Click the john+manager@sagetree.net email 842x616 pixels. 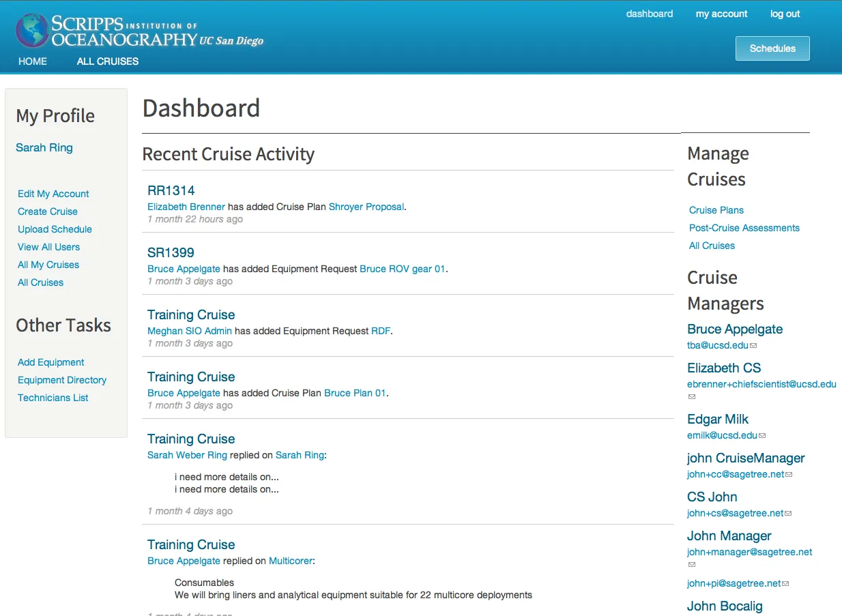click(750, 552)
